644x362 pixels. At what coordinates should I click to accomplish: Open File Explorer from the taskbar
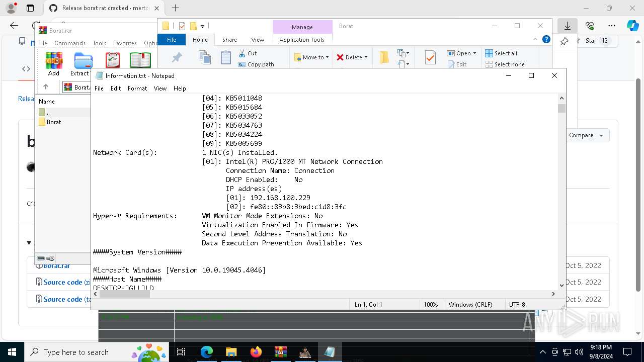[231, 352]
